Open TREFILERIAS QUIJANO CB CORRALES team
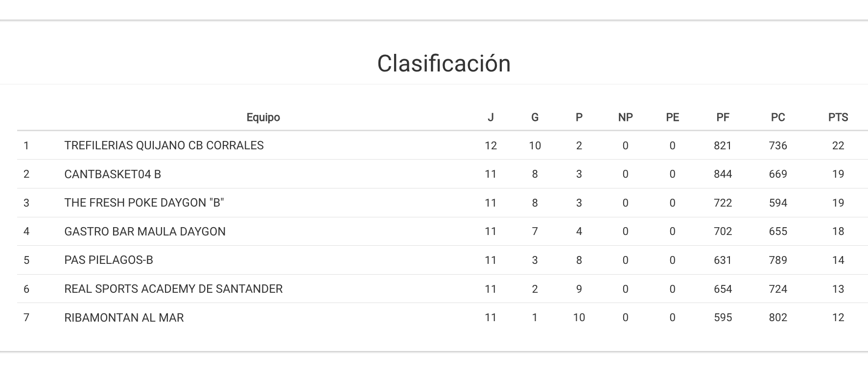 tap(164, 146)
